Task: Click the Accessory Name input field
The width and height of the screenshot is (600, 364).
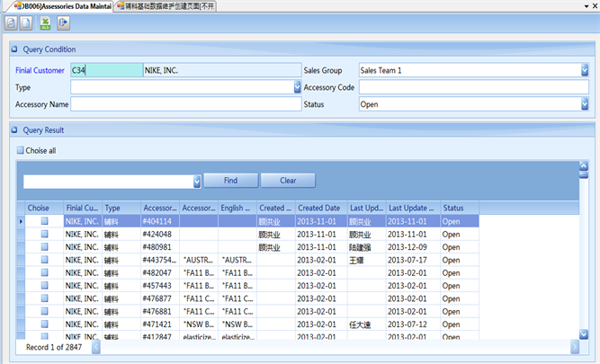Action: (185, 104)
